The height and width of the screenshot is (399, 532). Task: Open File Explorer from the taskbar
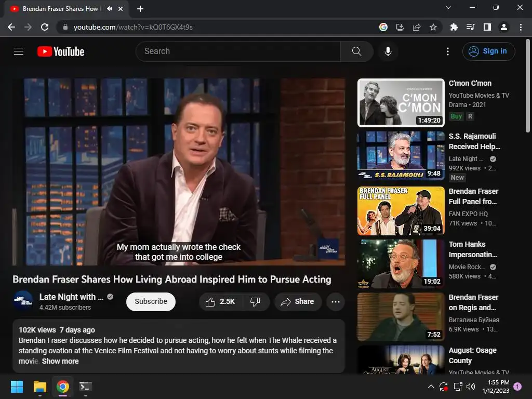click(39, 387)
